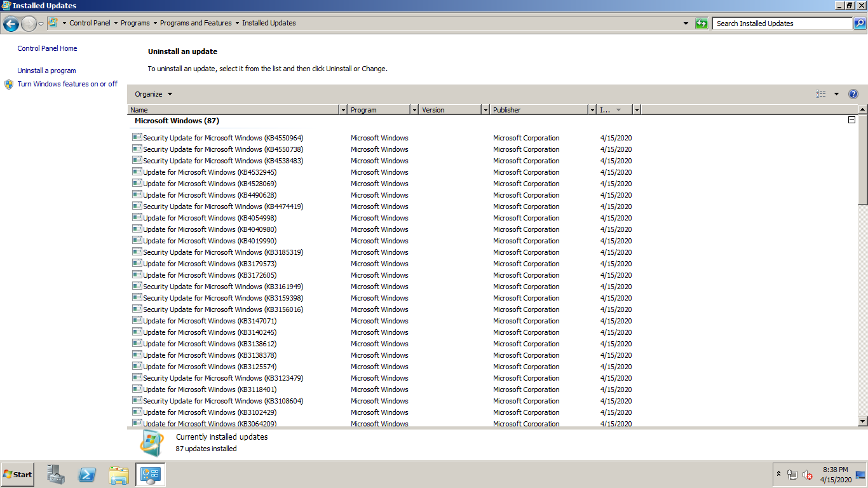This screenshot has height=488, width=868.
Task: Open the Installed On column dropdown arrow
Action: [x=637, y=110]
